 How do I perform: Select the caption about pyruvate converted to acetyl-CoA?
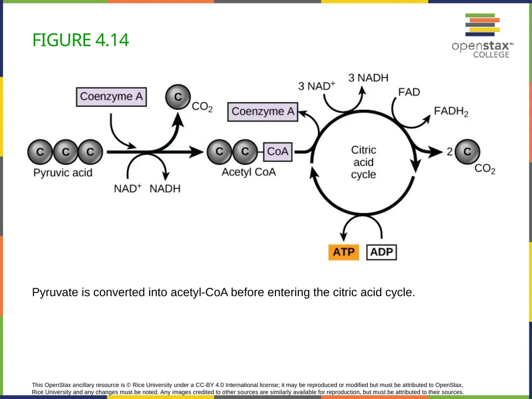223,292
